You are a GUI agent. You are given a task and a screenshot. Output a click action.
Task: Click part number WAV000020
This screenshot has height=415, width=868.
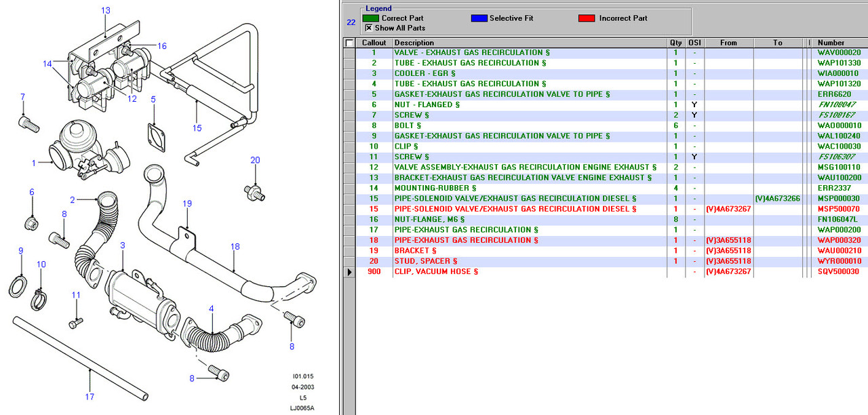pyautogui.click(x=839, y=52)
